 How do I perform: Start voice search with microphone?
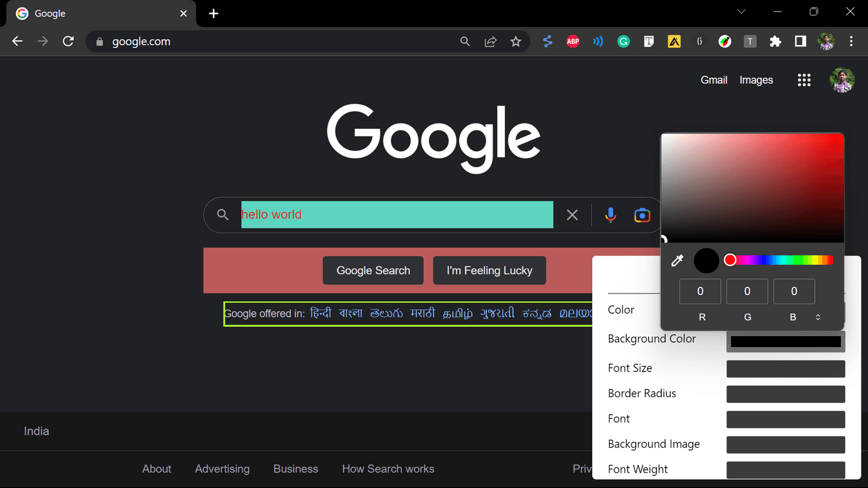coord(611,214)
